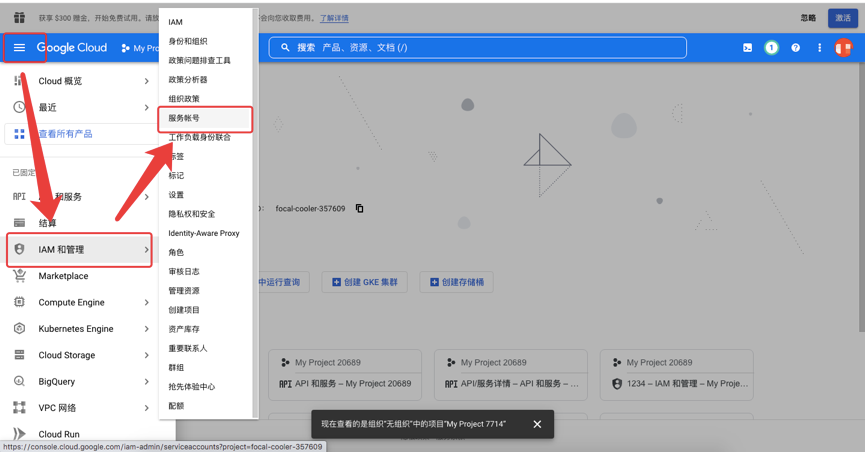Viewport: 865px width, 452px height.
Task: Click the 创建存储桶 button
Action: pos(457,282)
